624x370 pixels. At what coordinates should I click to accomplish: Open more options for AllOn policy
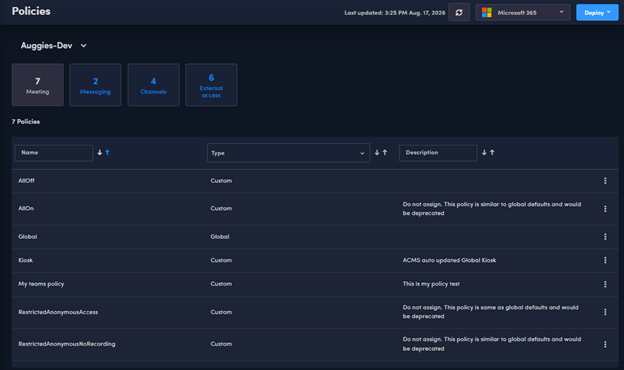605,209
